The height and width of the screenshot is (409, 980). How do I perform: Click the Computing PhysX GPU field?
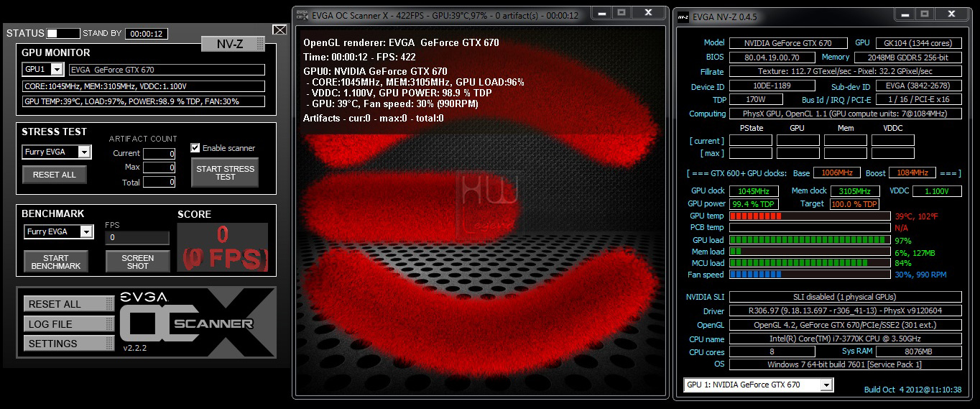(x=846, y=114)
